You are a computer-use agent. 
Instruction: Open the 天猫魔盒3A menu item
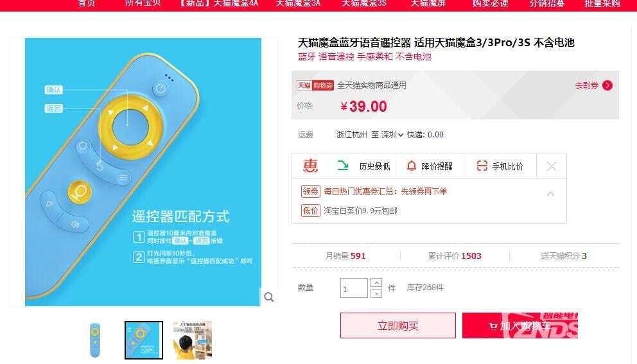[x=298, y=3]
